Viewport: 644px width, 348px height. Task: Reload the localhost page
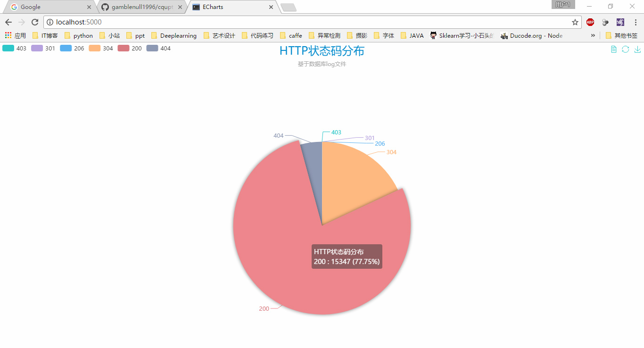[34, 22]
